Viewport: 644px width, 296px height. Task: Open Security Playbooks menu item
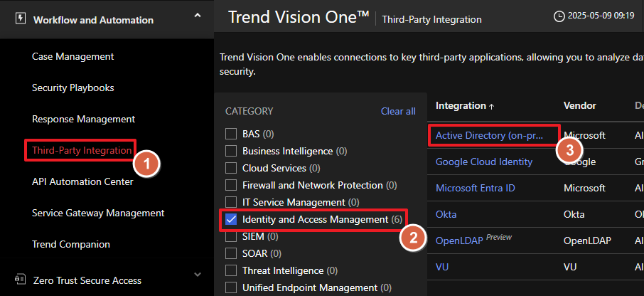73,88
